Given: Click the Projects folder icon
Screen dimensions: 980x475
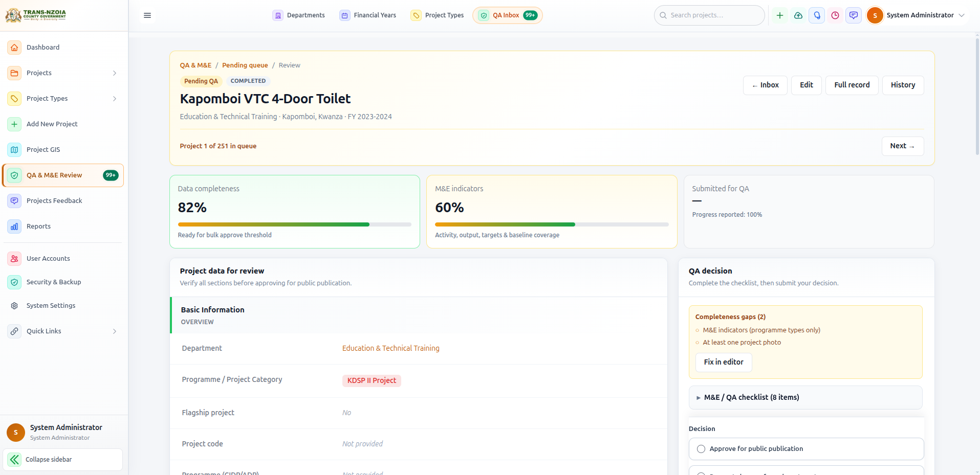Looking at the screenshot, I should coord(14,73).
